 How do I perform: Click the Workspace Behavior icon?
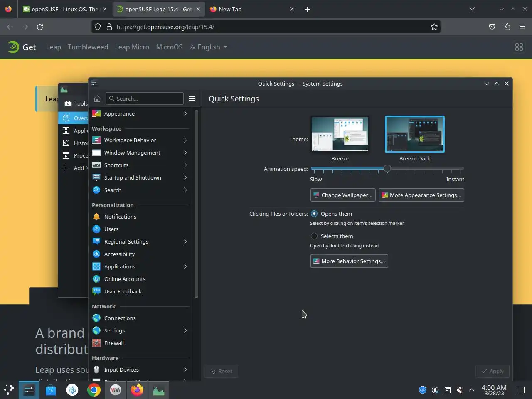click(x=96, y=140)
